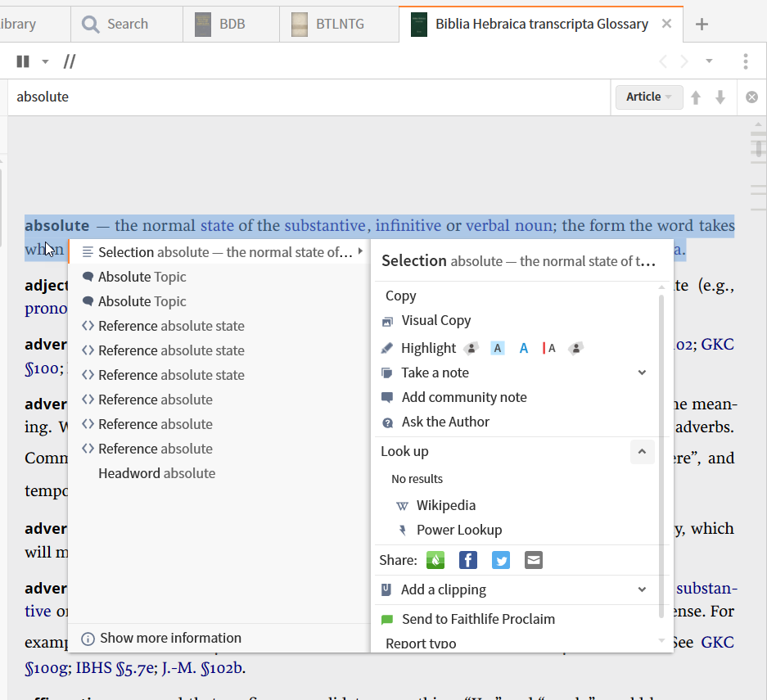Jump to next article with down arrow
Screen dimensions: 767x700
click(x=720, y=97)
